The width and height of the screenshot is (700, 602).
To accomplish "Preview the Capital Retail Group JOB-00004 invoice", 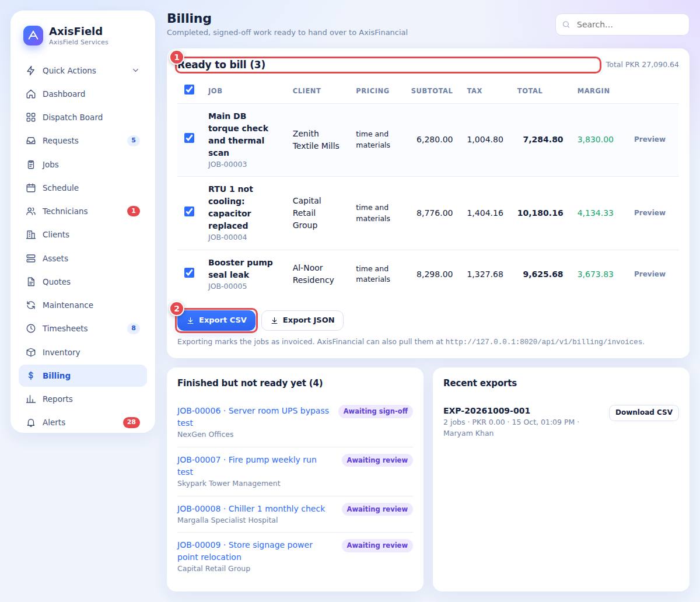I will click(x=650, y=213).
